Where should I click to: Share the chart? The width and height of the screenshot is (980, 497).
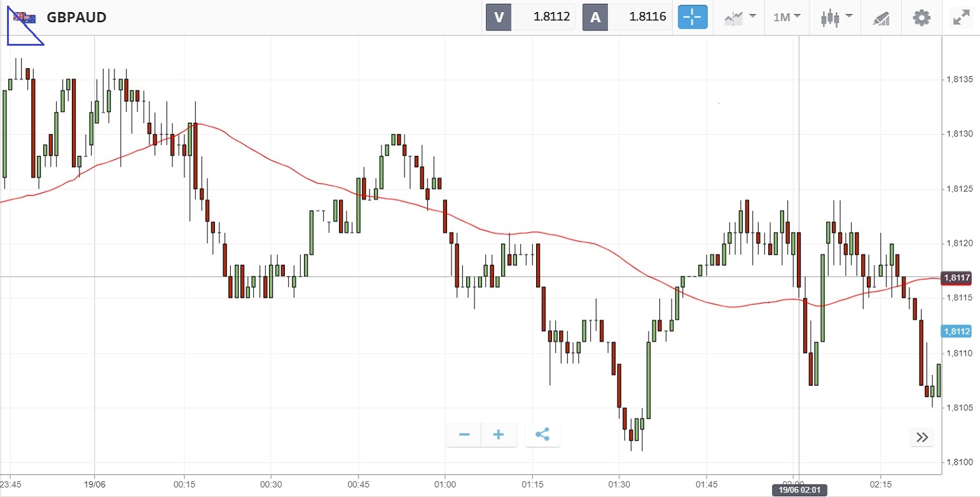click(542, 435)
